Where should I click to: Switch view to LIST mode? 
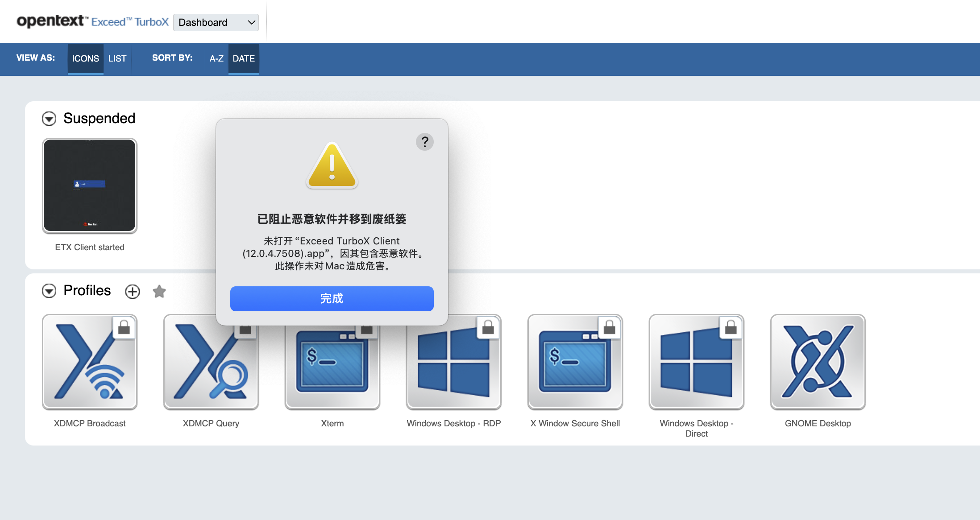point(117,58)
